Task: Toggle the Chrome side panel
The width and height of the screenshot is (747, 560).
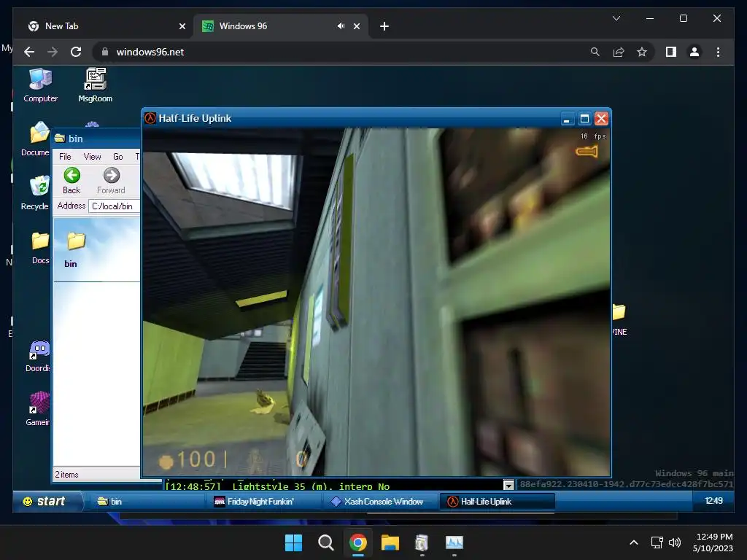Action: point(671,52)
